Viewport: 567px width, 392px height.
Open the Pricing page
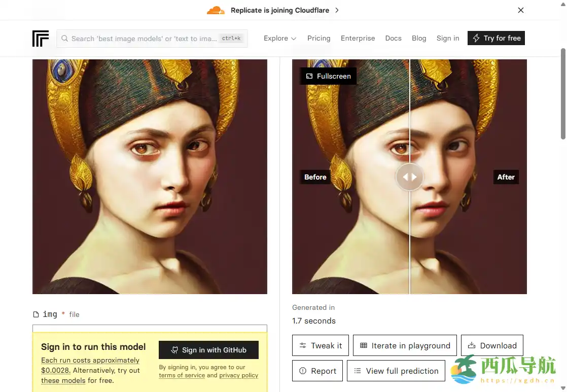(x=318, y=39)
